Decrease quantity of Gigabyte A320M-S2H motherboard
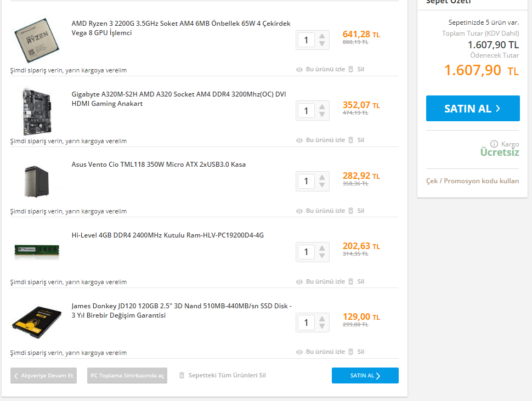 click(322, 115)
